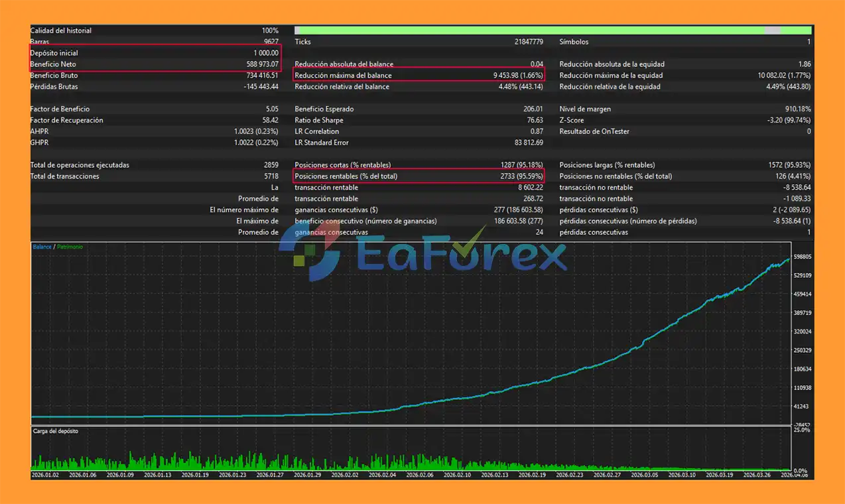Click the Beneficio Neto value 588 973.07
This screenshot has height=504, width=845.
262,64
